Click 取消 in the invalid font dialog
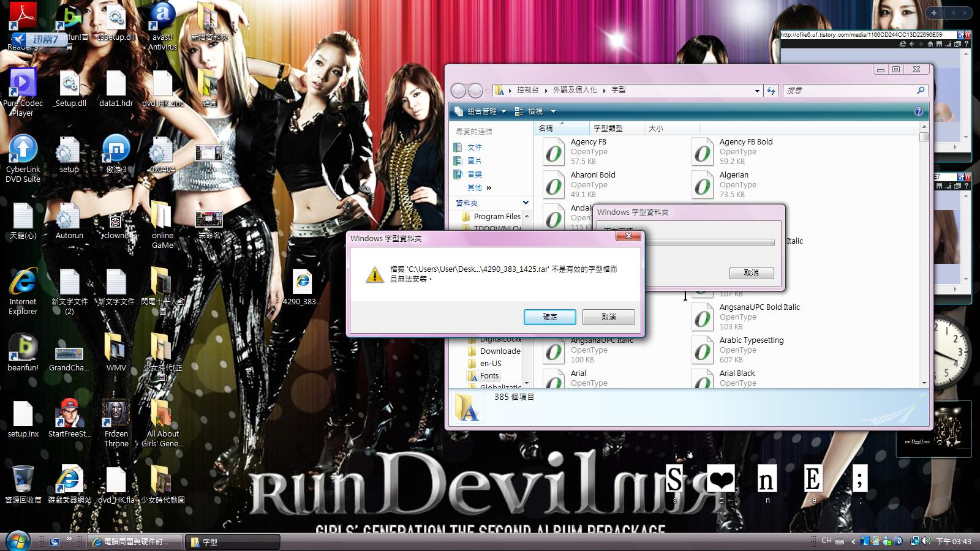This screenshot has height=551, width=980. click(609, 317)
